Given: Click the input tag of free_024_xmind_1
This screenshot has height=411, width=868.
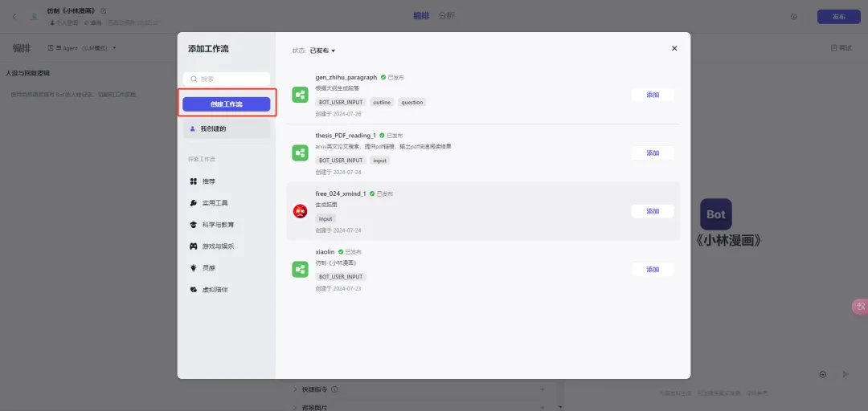Looking at the screenshot, I should point(325,218).
